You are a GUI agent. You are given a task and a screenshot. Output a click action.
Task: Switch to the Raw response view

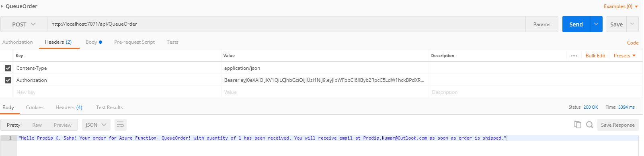[37, 125]
